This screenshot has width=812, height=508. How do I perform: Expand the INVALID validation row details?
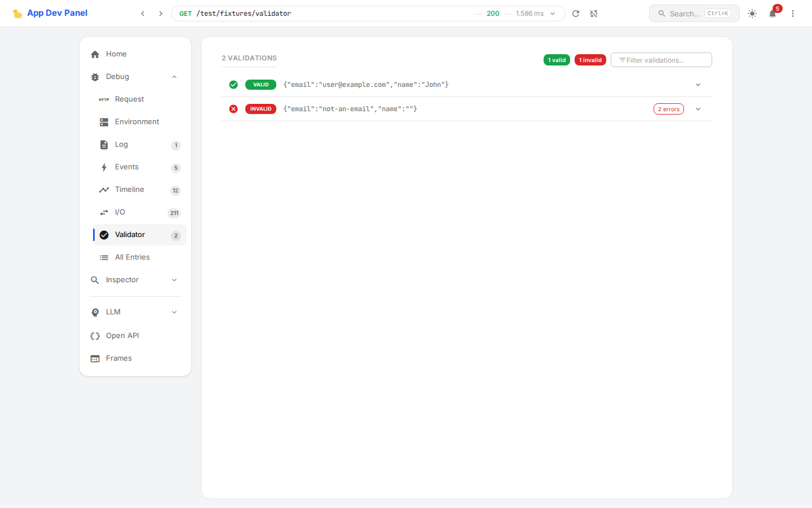[698, 108]
